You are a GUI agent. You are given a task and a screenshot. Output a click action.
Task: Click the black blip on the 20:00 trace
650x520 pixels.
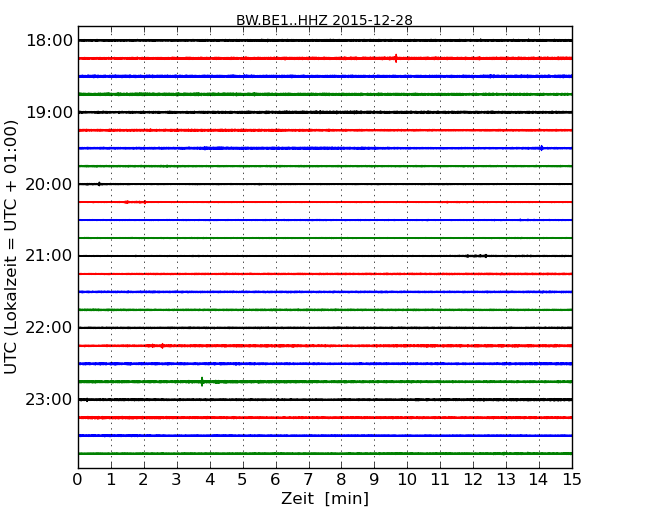coord(99,184)
